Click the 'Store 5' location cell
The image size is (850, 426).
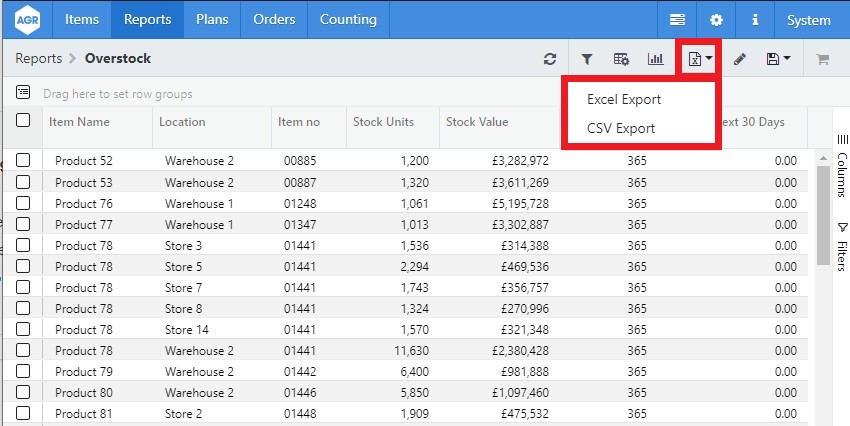point(183,267)
